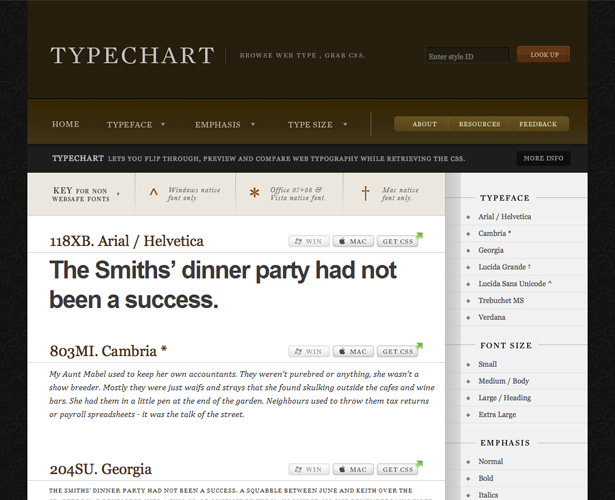The height and width of the screenshot is (500, 615).
Task: Preview Arial / Helvetica sample in WIN rendering
Action: (x=309, y=241)
